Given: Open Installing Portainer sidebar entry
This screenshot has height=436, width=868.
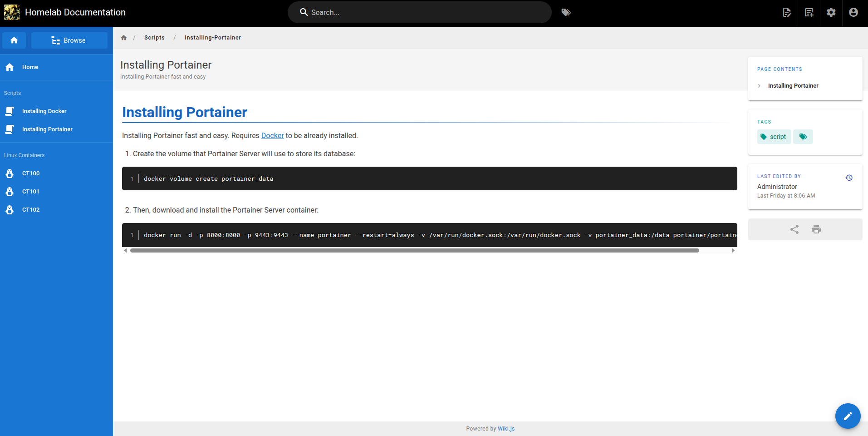Looking at the screenshot, I should (56, 129).
